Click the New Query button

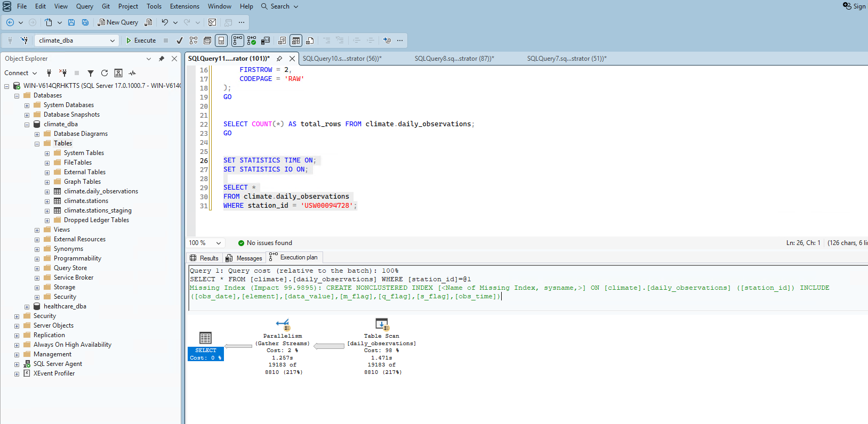[x=118, y=22]
